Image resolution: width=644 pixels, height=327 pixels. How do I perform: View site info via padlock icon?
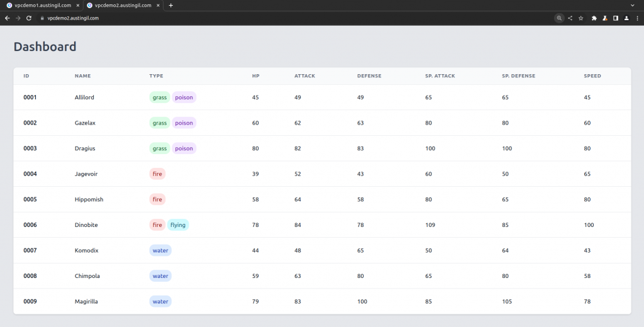[x=42, y=18]
